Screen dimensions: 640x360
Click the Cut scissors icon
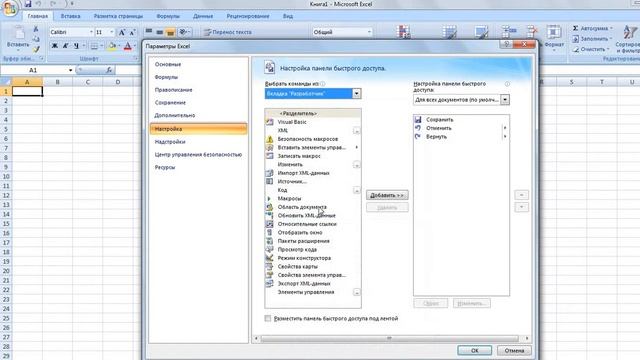[36, 29]
